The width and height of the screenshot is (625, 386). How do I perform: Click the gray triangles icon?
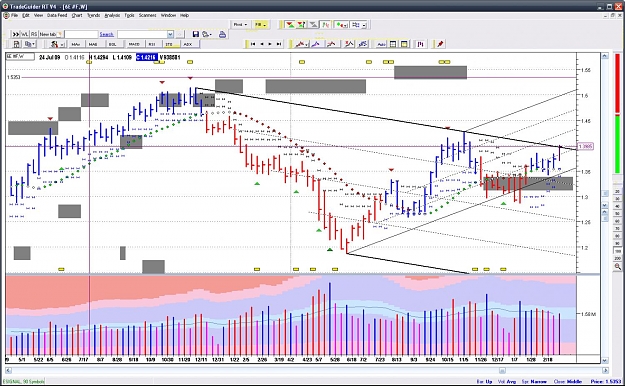314,25
